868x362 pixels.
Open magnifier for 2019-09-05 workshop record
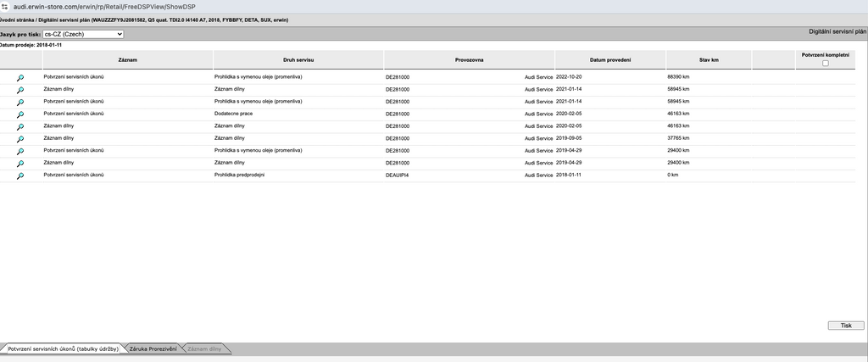[19, 138]
